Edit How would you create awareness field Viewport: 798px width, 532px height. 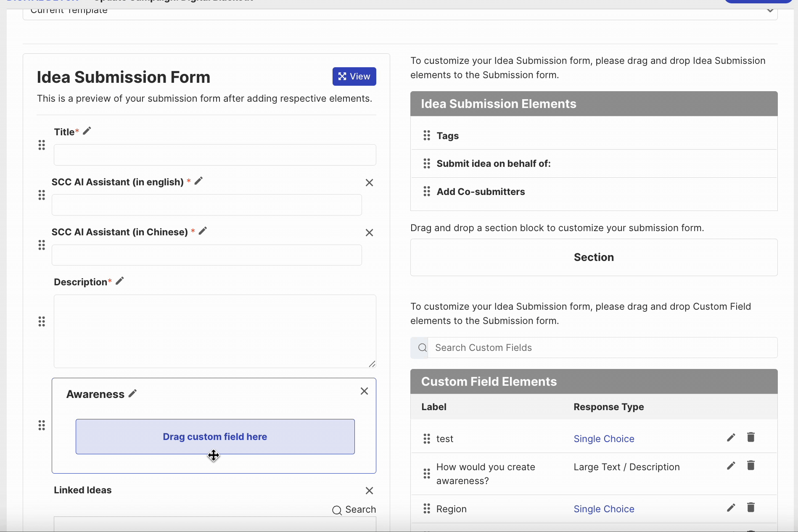tap(731, 466)
